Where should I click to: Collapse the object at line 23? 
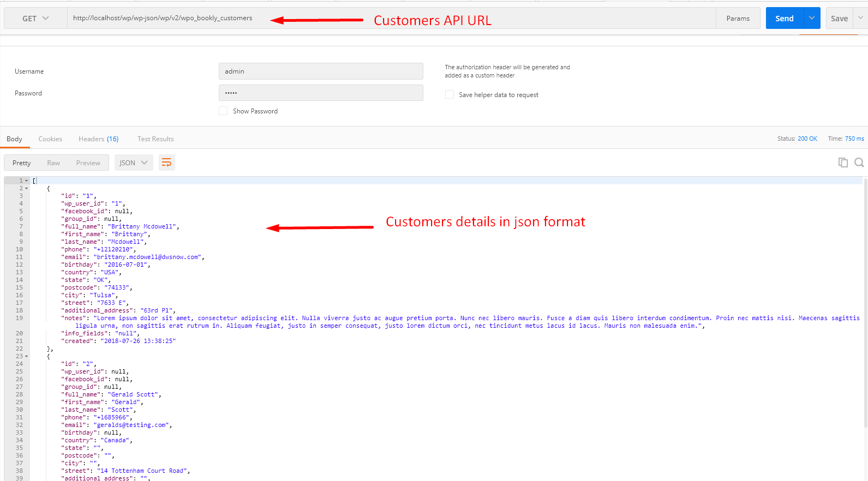tap(26, 356)
